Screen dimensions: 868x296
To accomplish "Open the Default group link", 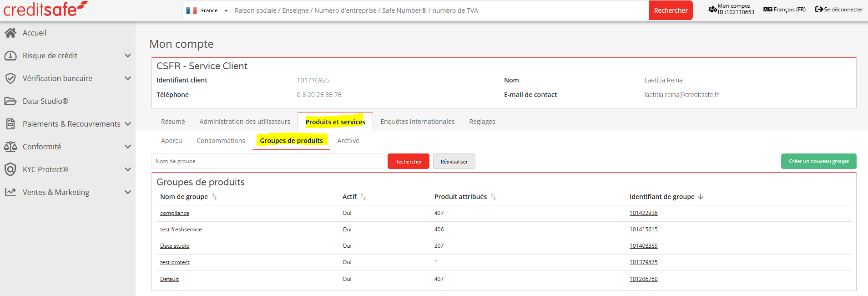I will tap(169, 279).
